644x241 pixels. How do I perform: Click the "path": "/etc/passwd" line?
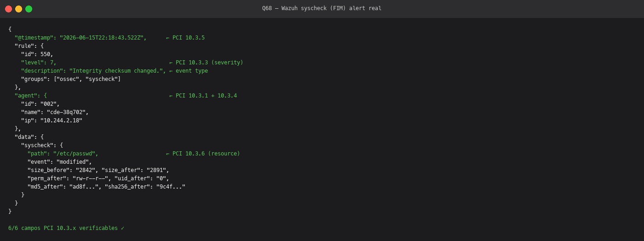pyautogui.click(x=63, y=154)
